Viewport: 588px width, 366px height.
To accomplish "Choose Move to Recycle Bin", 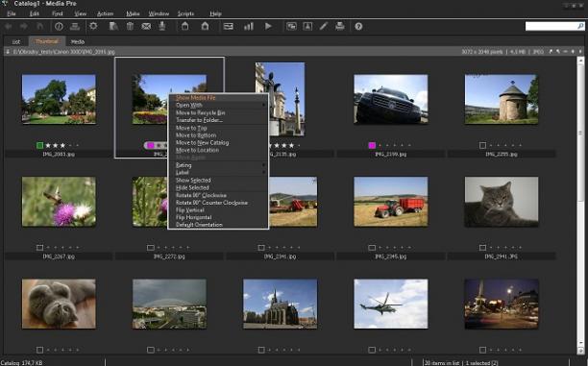I will click(217, 112).
